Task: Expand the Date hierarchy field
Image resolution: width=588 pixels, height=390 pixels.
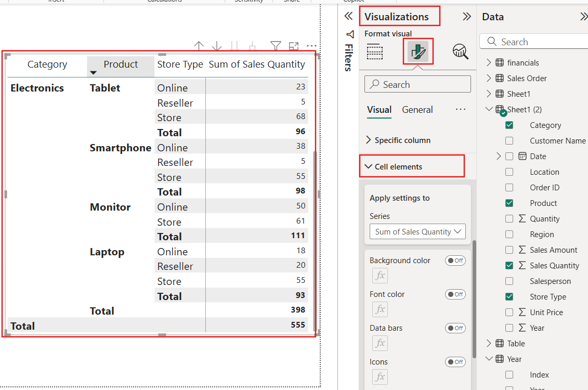Action: [x=499, y=156]
